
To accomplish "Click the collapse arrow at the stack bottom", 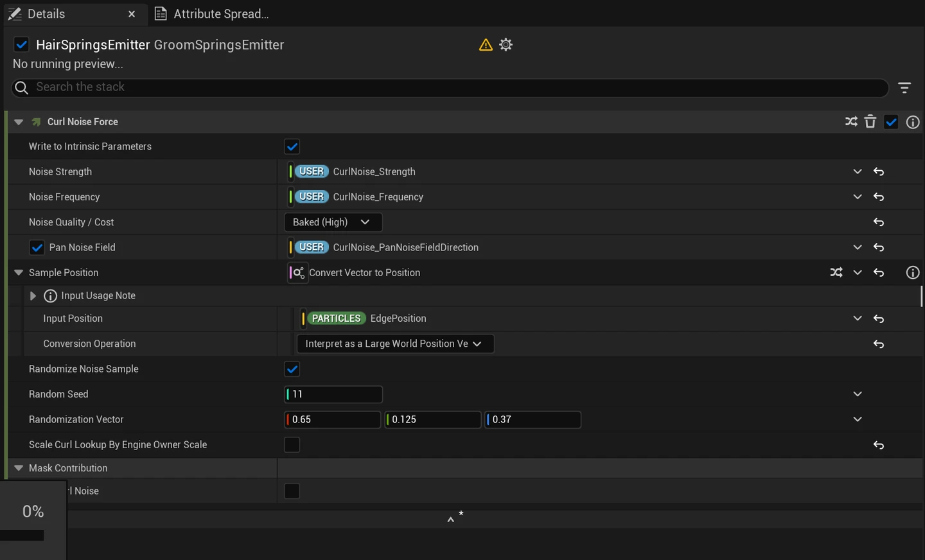I will (x=451, y=519).
